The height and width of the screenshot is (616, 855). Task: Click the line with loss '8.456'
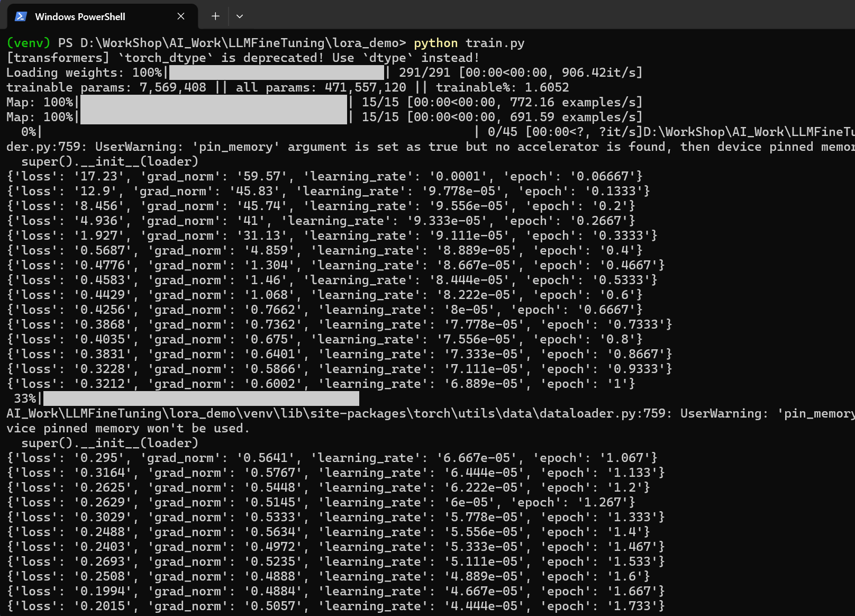pyautogui.click(x=321, y=206)
